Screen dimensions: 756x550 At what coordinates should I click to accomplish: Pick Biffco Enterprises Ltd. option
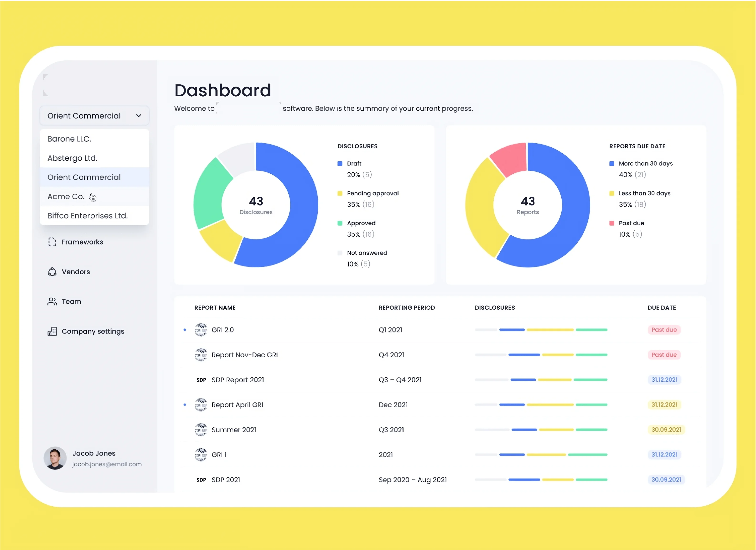pos(87,216)
